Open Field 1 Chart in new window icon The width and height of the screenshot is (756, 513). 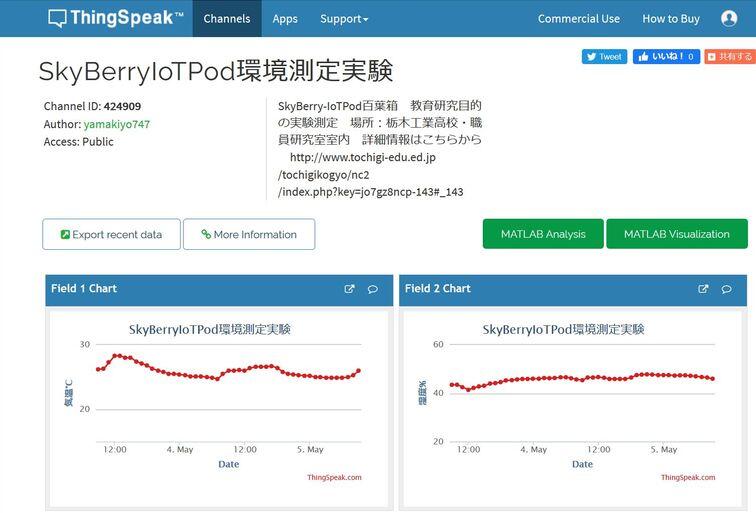coord(350,289)
